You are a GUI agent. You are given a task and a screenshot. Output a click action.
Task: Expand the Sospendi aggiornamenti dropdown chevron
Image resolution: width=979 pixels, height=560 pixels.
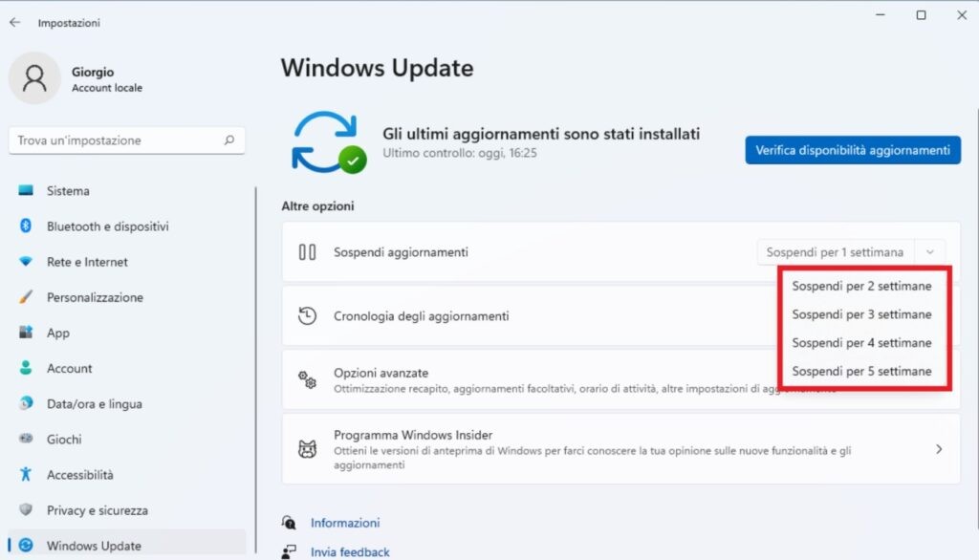pos(930,252)
